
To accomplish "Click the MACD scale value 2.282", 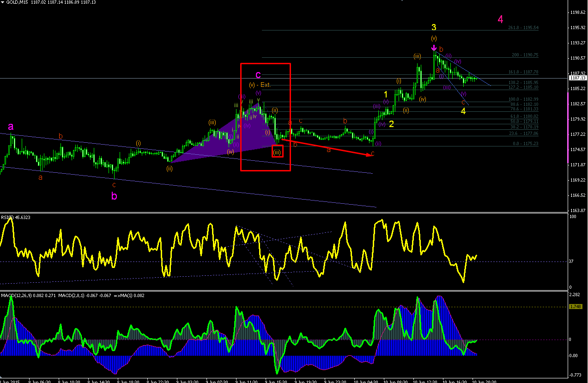I will pyautogui.click(x=576, y=294).
